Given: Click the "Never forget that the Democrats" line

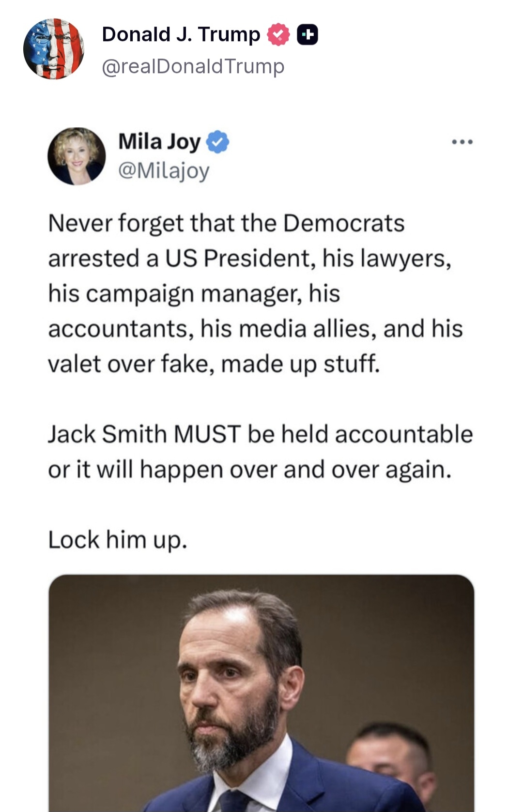Looking at the screenshot, I should point(226,224).
